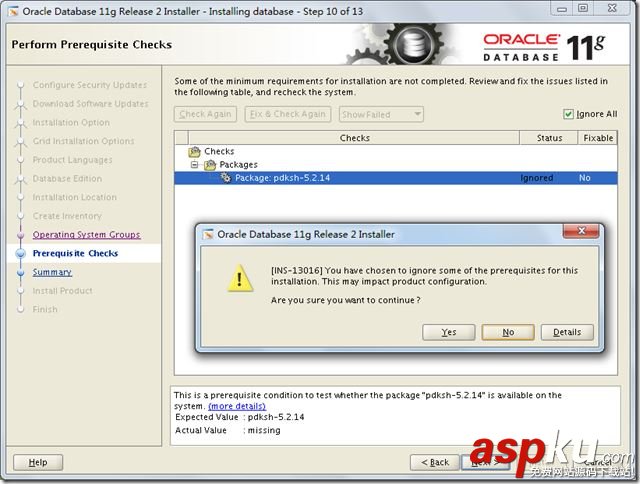Screen dimensions: 640x484
Task: Close the INS-13016 warning dialog
Action: tap(581, 231)
